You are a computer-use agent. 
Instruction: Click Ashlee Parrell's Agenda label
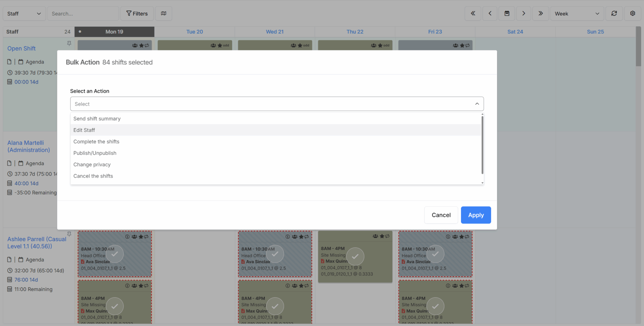tap(35, 260)
